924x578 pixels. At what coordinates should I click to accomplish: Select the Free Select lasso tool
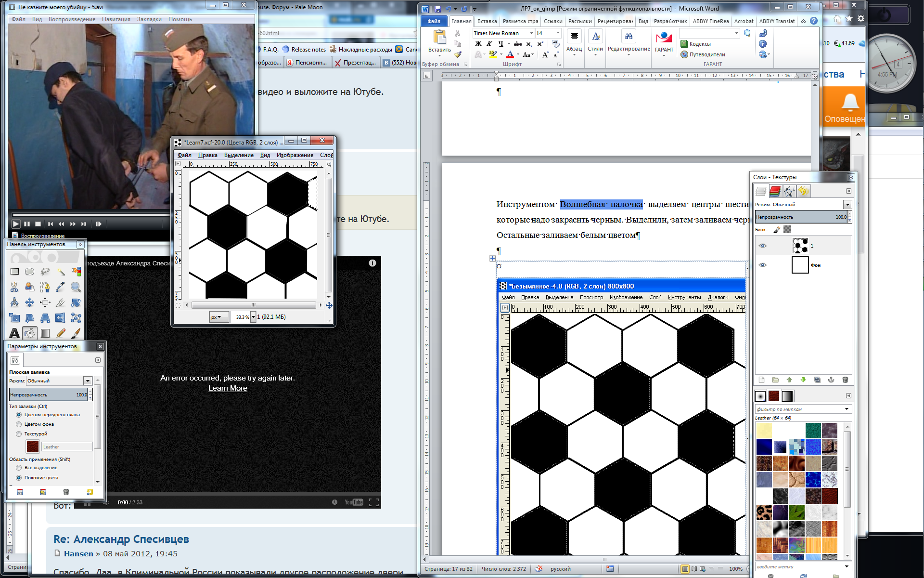45,272
